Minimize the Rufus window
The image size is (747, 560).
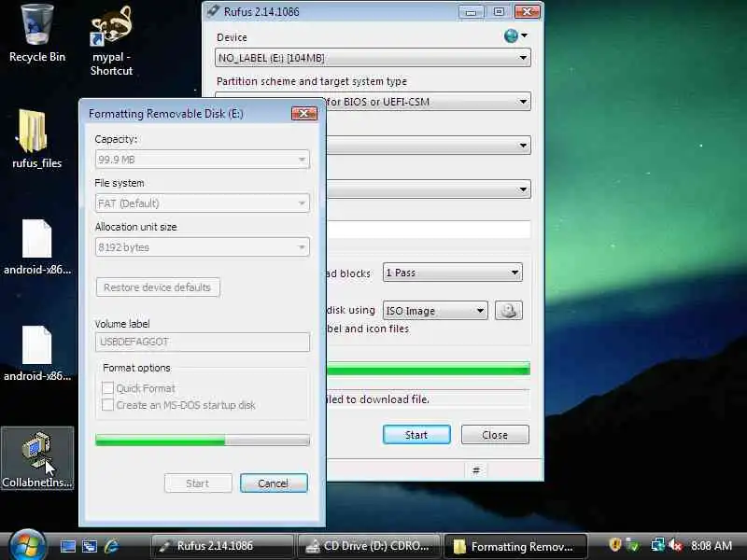coord(472,12)
